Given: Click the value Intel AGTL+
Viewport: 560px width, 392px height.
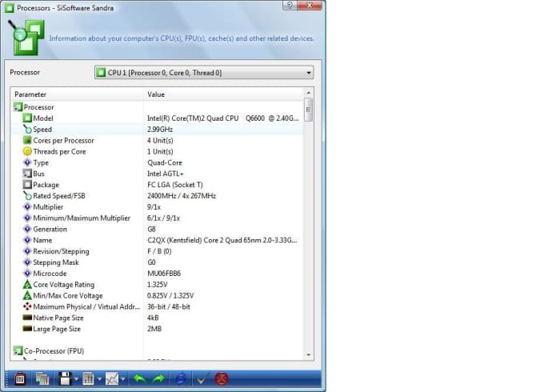Looking at the screenshot, I should click(165, 174).
